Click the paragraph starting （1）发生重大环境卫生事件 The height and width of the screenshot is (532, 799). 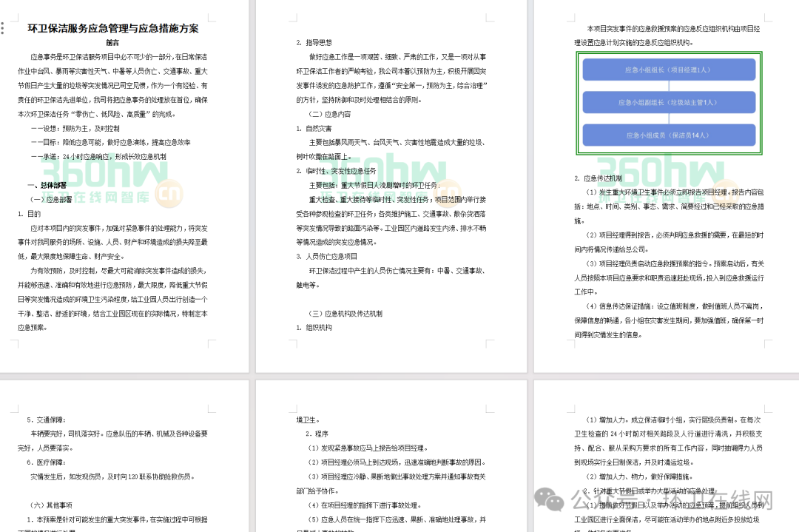click(x=669, y=207)
